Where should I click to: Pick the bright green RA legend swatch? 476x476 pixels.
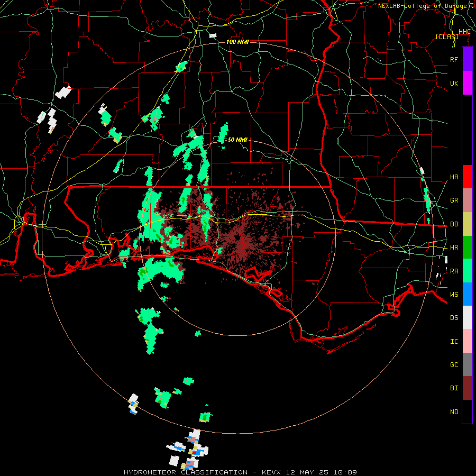(x=467, y=271)
